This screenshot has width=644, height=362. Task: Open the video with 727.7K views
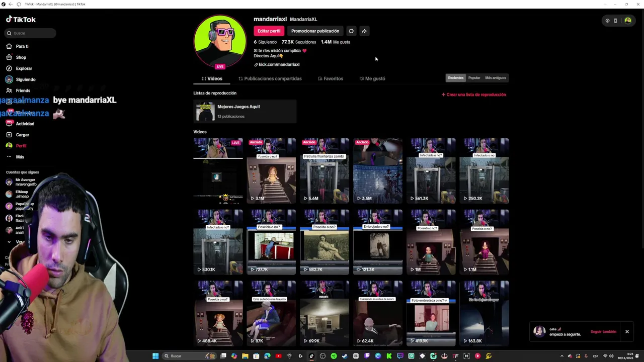click(271, 242)
